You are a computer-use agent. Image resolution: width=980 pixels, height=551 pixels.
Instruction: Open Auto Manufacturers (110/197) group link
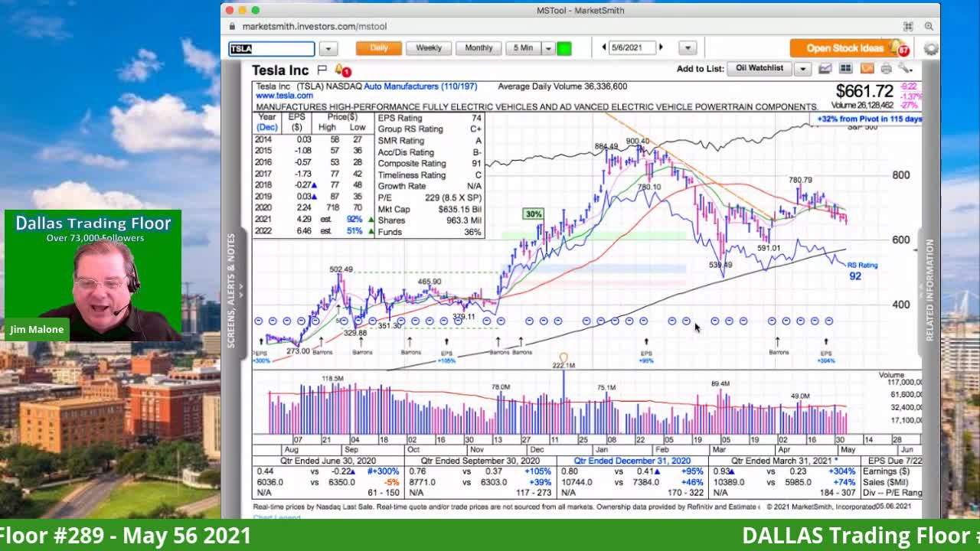coord(420,86)
